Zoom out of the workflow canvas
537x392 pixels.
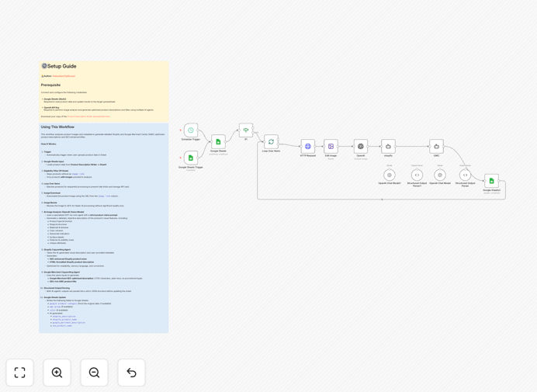(94, 373)
